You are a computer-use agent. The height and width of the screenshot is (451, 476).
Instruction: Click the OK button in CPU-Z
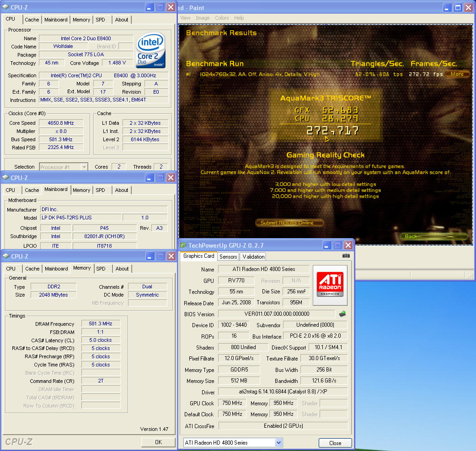pos(158,442)
